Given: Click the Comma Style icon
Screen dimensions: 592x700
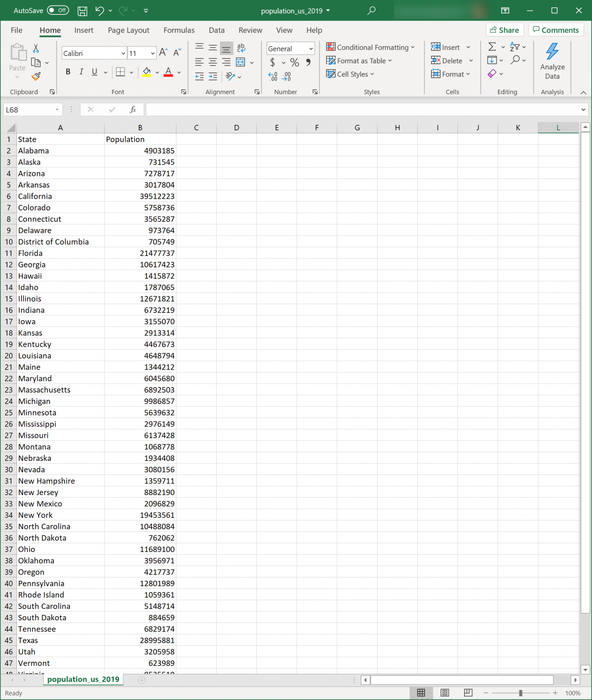Looking at the screenshot, I should [x=307, y=62].
